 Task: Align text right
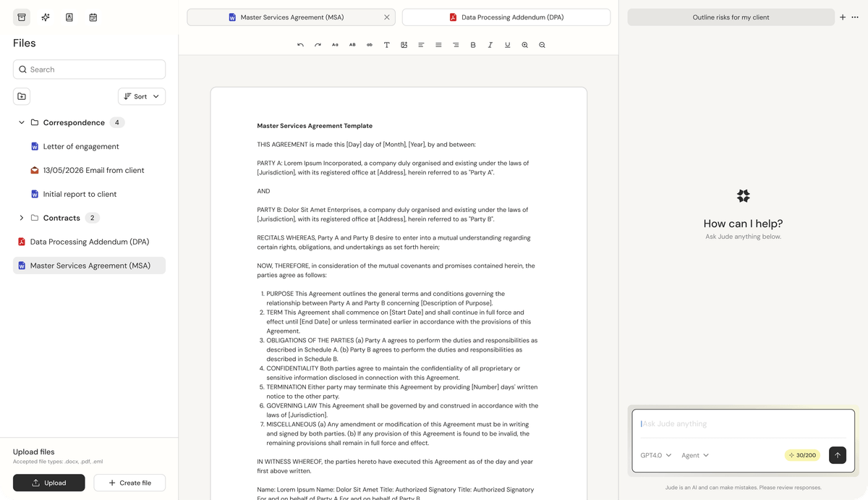(456, 45)
